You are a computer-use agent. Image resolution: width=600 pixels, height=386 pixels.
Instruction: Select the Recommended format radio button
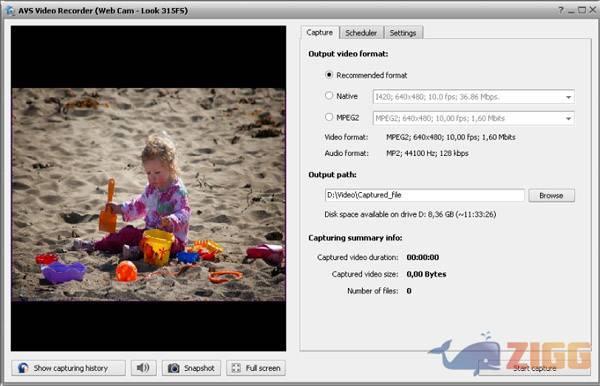(329, 75)
